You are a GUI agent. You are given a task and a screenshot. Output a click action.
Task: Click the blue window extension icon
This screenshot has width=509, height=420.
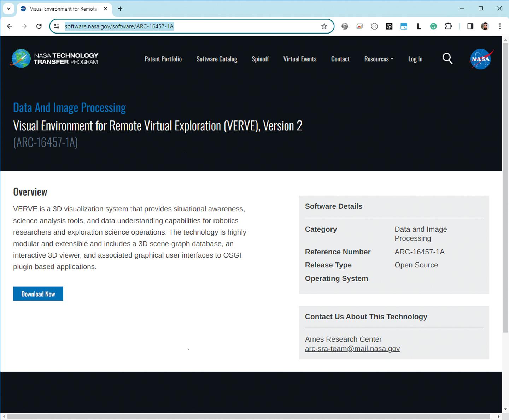point(404,26)
